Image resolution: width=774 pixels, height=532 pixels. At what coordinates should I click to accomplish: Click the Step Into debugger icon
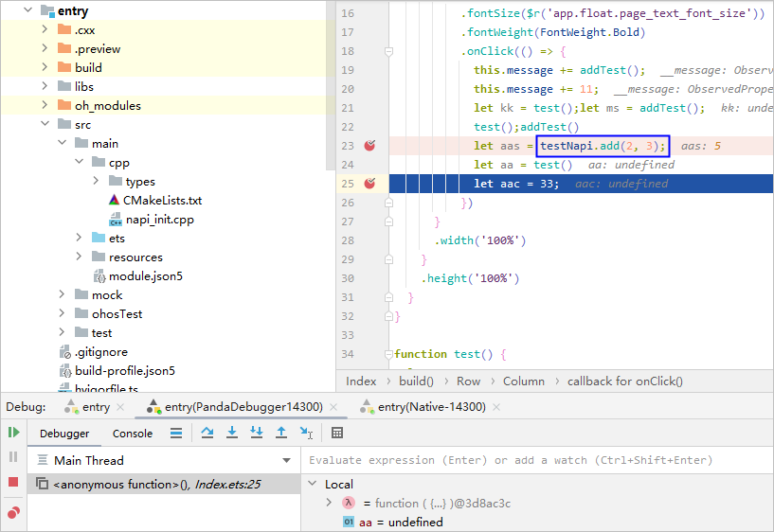coord(232,433)
